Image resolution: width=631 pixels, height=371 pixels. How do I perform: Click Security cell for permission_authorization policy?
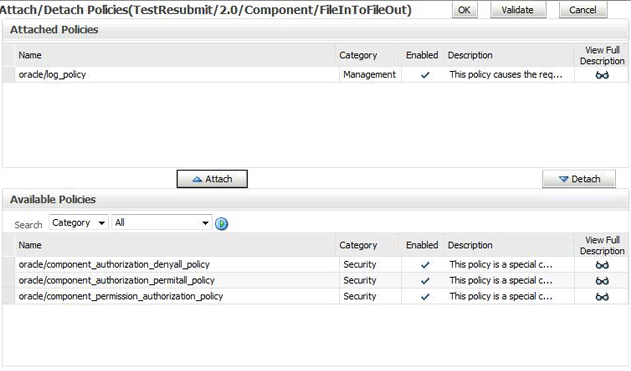point(370,296)
